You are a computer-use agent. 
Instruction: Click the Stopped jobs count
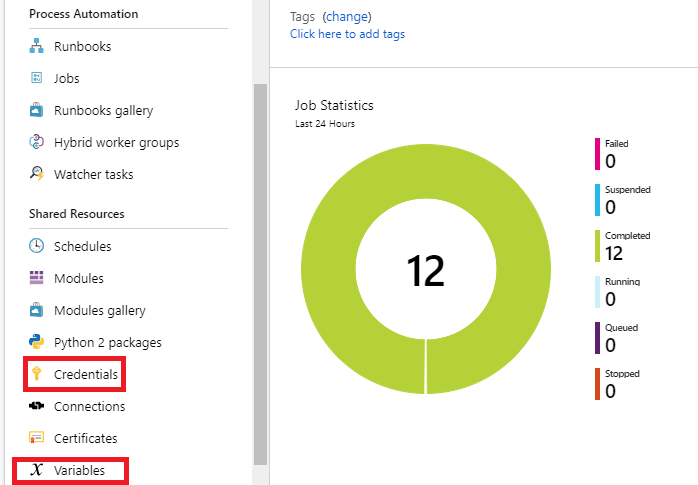tap(610, 391)
